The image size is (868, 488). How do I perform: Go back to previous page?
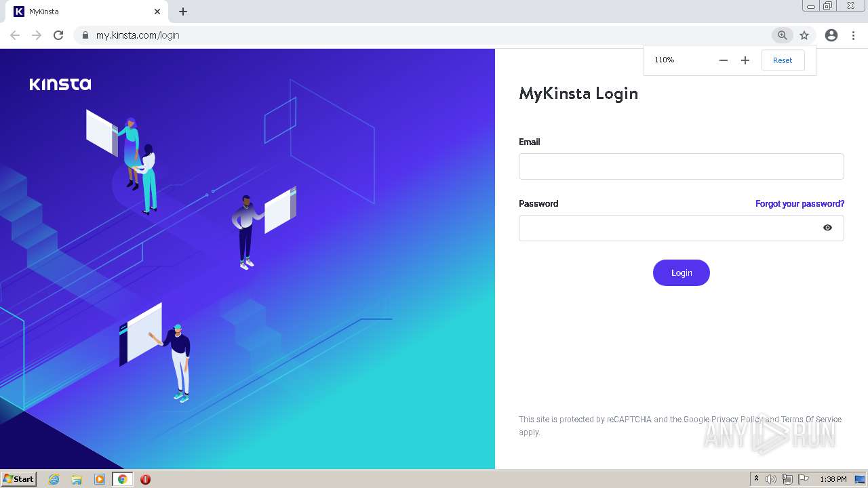[15, 35]
